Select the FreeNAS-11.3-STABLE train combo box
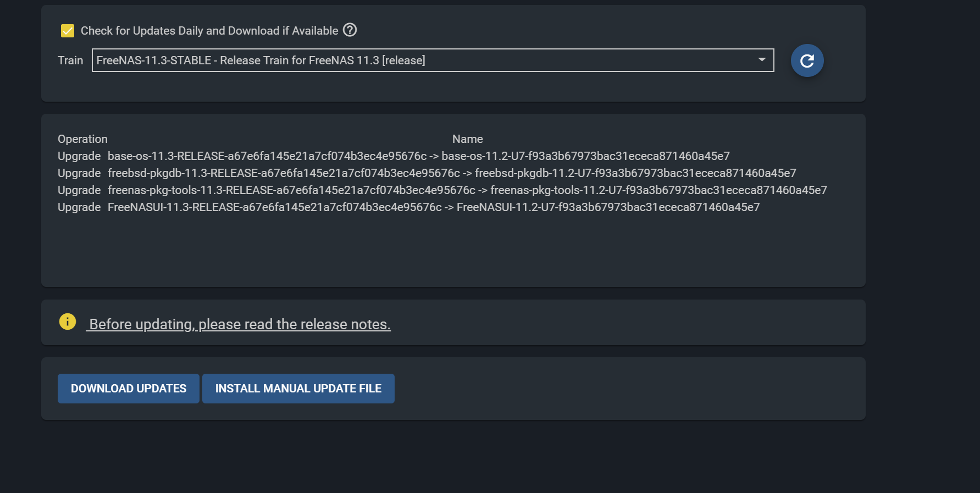The height and width of the screenshot is (493, 980). coord(433,60)
